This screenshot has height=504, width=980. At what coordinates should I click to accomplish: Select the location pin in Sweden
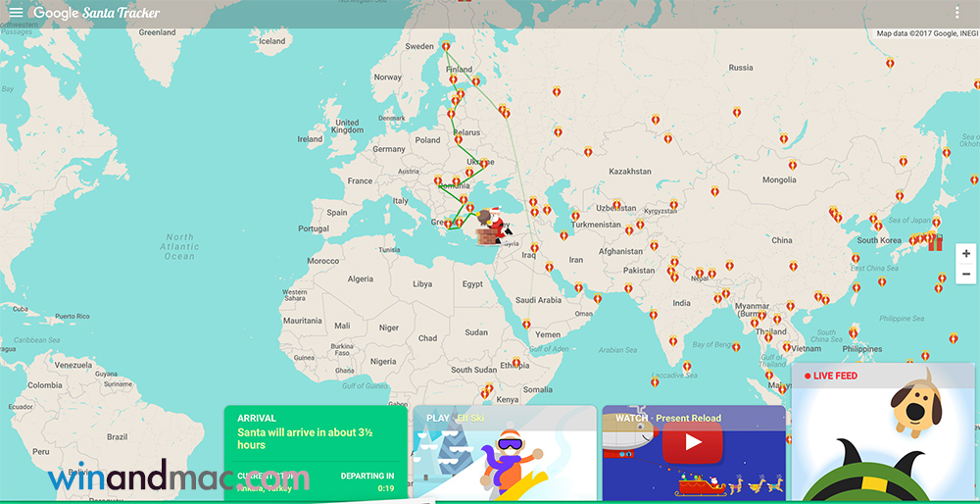(x=445, y=47)
